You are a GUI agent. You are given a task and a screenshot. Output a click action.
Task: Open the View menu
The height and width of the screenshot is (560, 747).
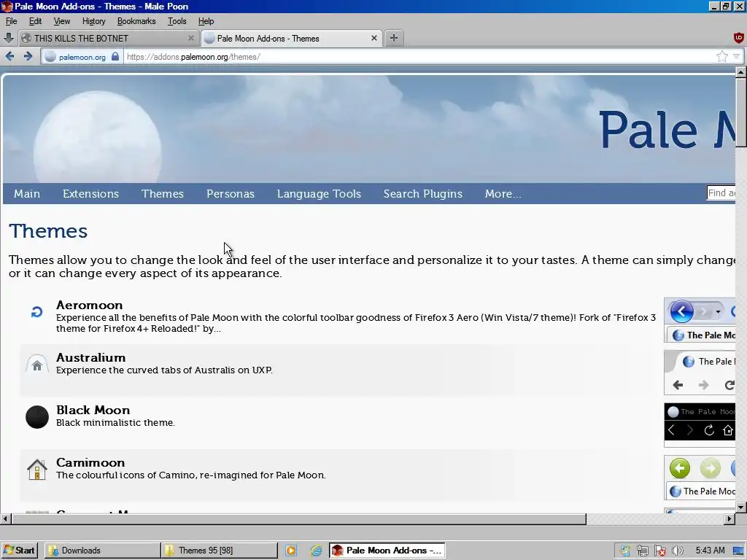coord(62,21)
